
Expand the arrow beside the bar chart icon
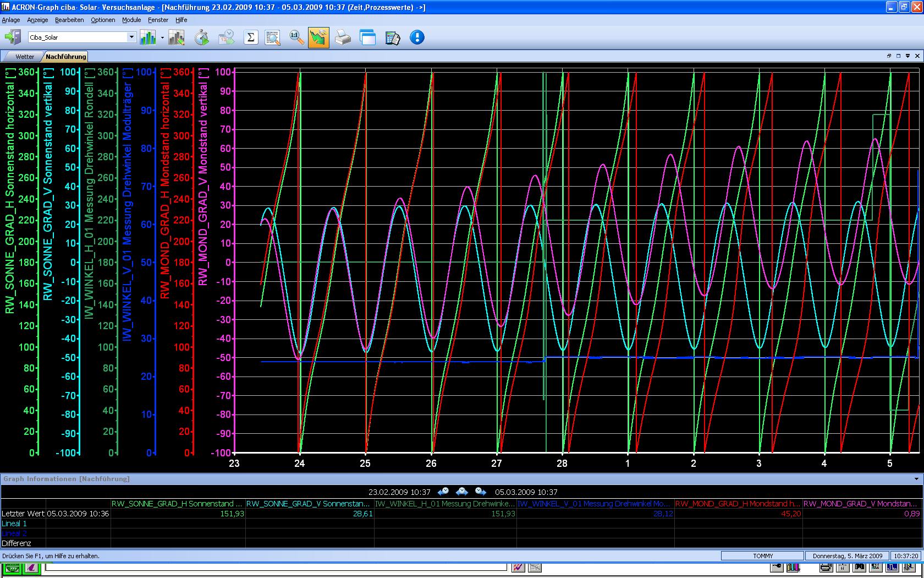tap(162, 38)
